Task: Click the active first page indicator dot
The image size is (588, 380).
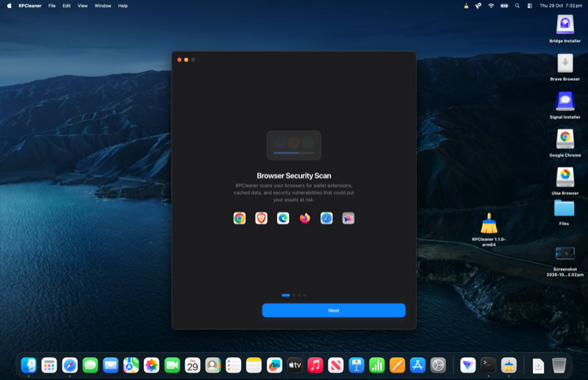Action: pyautogui.click(x=286, y=295)
